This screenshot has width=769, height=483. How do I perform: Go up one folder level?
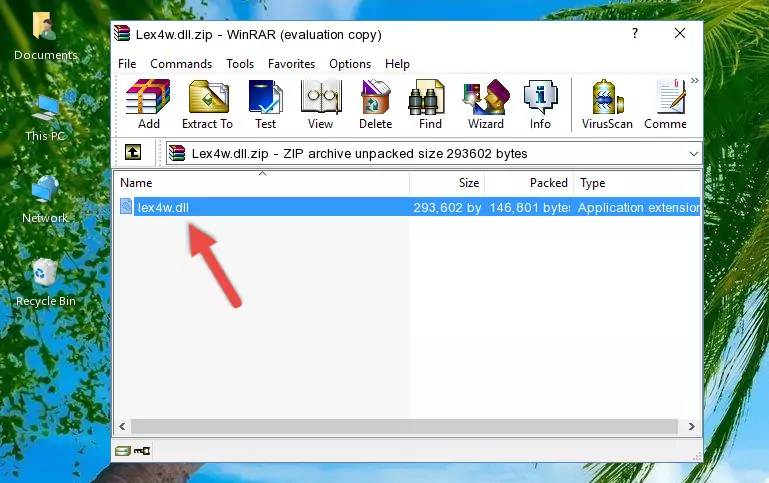point(133,153)
